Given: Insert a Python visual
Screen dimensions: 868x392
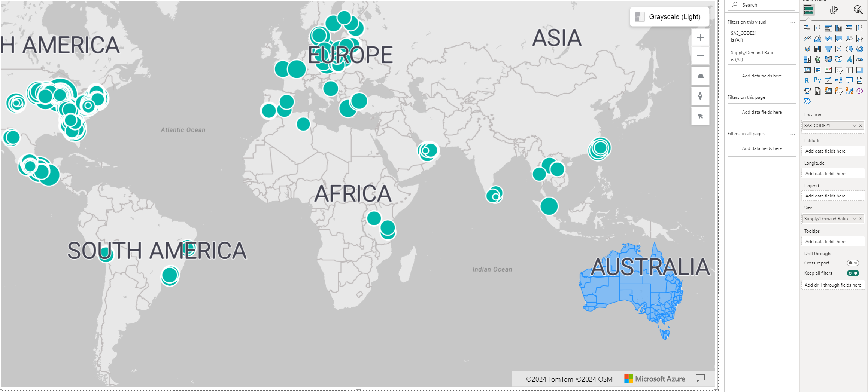Looking at the screenshot, I should 818,80.
